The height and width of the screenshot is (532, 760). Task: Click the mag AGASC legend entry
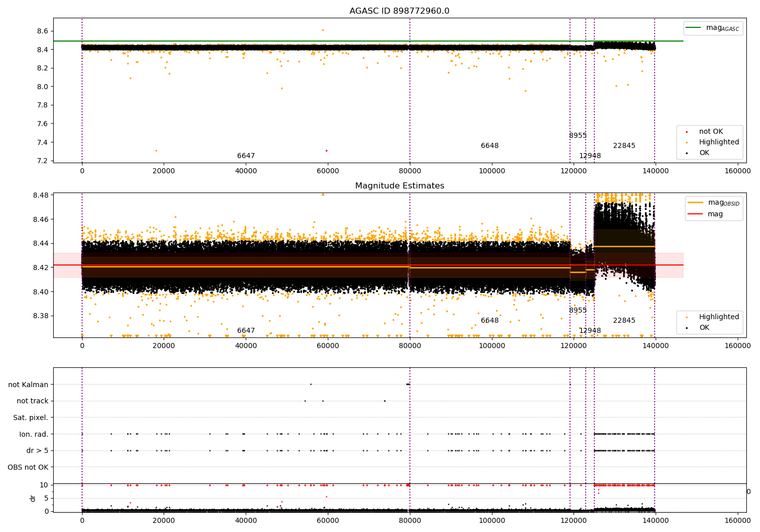tap(713, 28)
